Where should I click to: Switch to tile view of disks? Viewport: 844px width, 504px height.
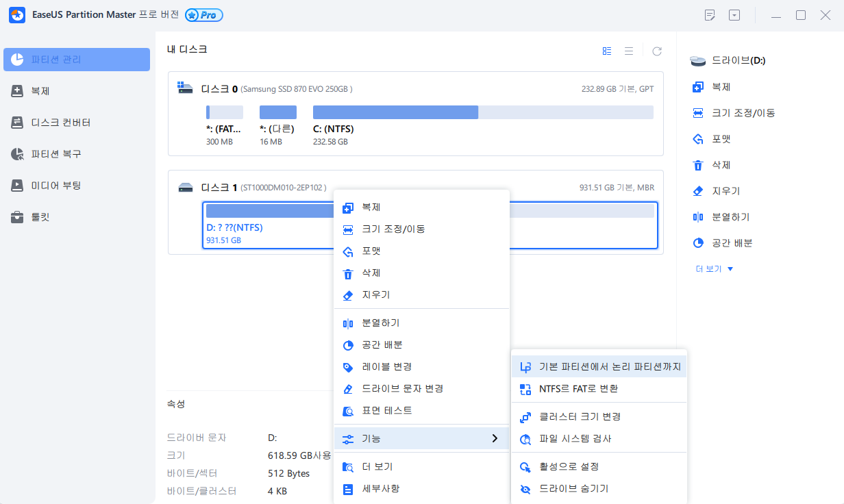tap(606, 51)
